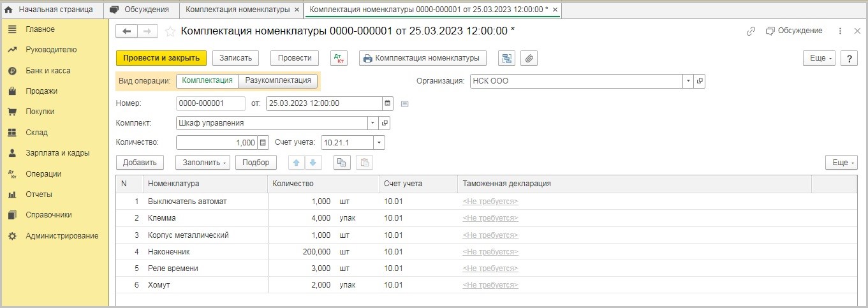Open help with question mark button
The image size is (868, 308).
[849, 58]
